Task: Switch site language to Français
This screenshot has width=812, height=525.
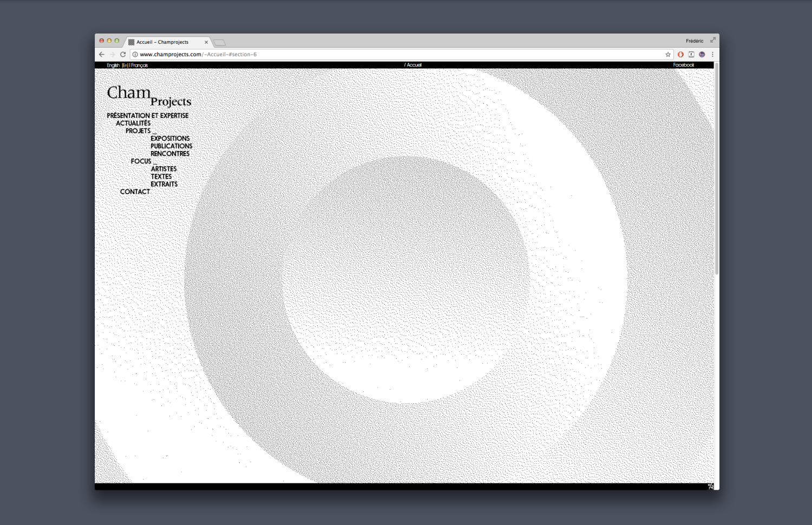Action: 140,65
